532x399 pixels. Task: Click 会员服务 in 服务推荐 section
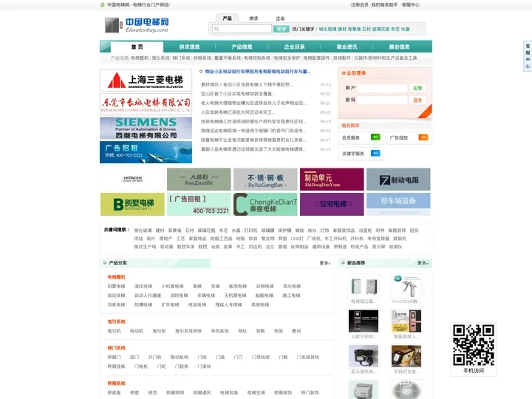coord(351,137)
